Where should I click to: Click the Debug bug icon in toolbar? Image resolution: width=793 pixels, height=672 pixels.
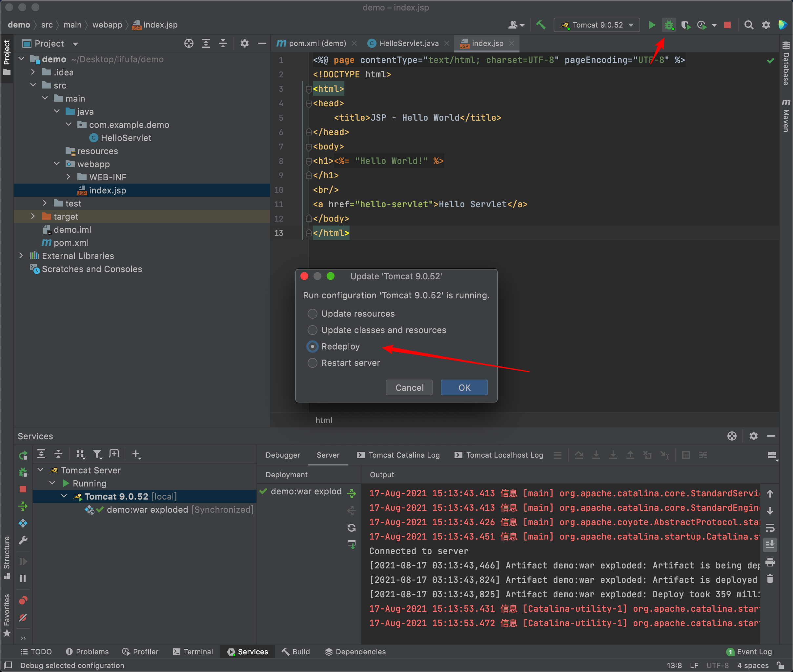[669, 25]
